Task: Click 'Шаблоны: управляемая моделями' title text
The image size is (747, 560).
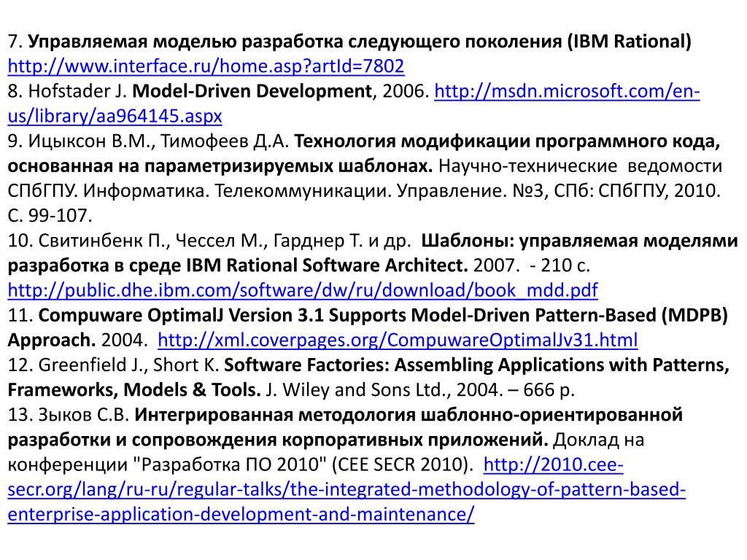Action: (580, 241)
